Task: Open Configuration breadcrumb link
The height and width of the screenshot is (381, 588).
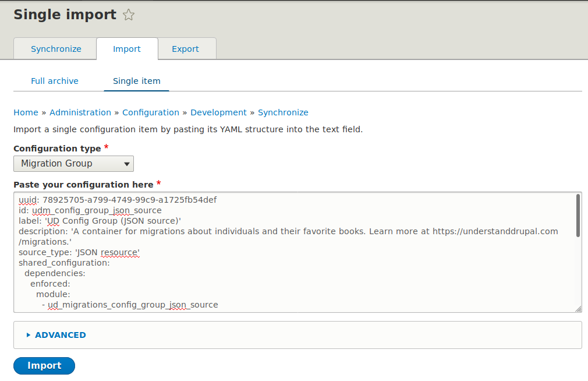Action: 151,112
